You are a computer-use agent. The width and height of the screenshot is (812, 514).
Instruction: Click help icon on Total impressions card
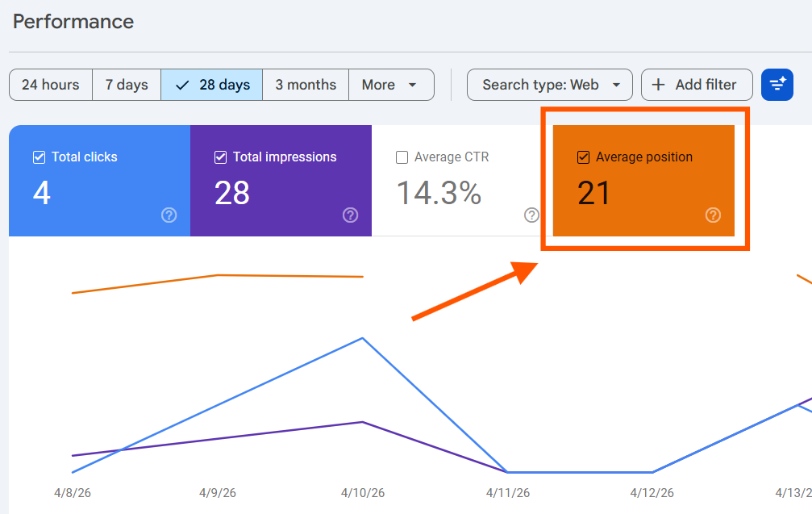coord(350,215)
